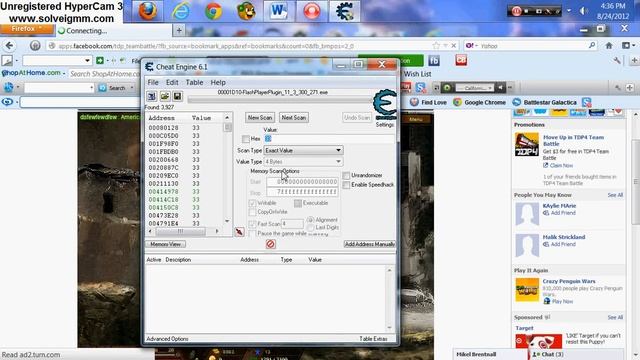
Task: Click the New Scan button
Action: coord(260,118)
